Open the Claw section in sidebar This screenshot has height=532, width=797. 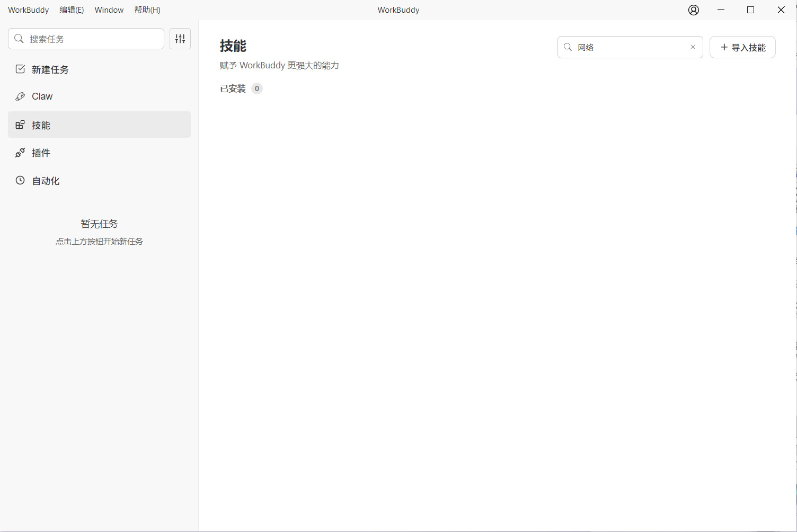[x=42, y=96]
